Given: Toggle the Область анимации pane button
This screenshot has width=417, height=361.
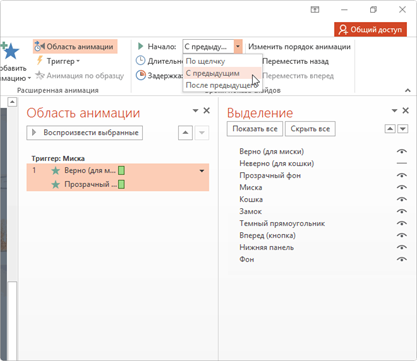Looking at the screenshot, I should click(x=75, y=46).
